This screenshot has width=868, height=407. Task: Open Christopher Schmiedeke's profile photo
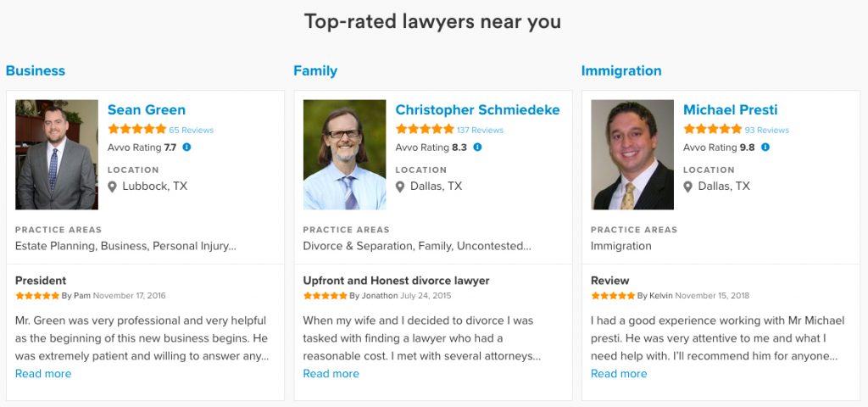click(344, 154)
